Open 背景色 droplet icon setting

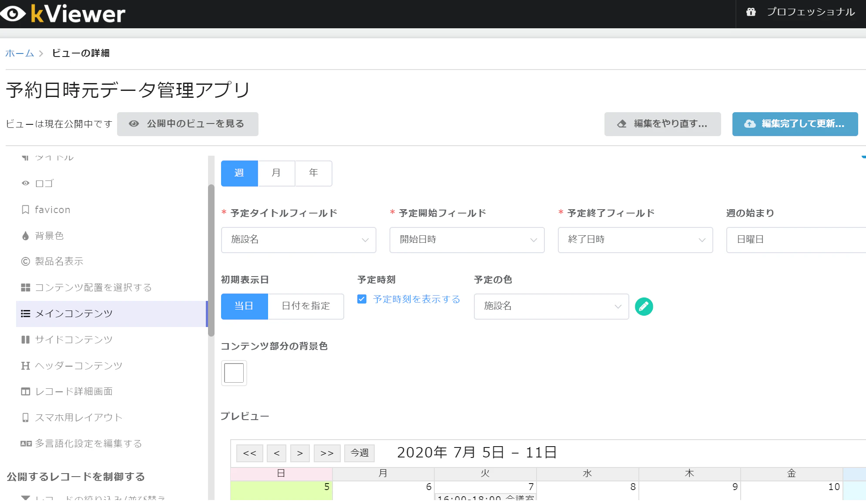[26, 236]
